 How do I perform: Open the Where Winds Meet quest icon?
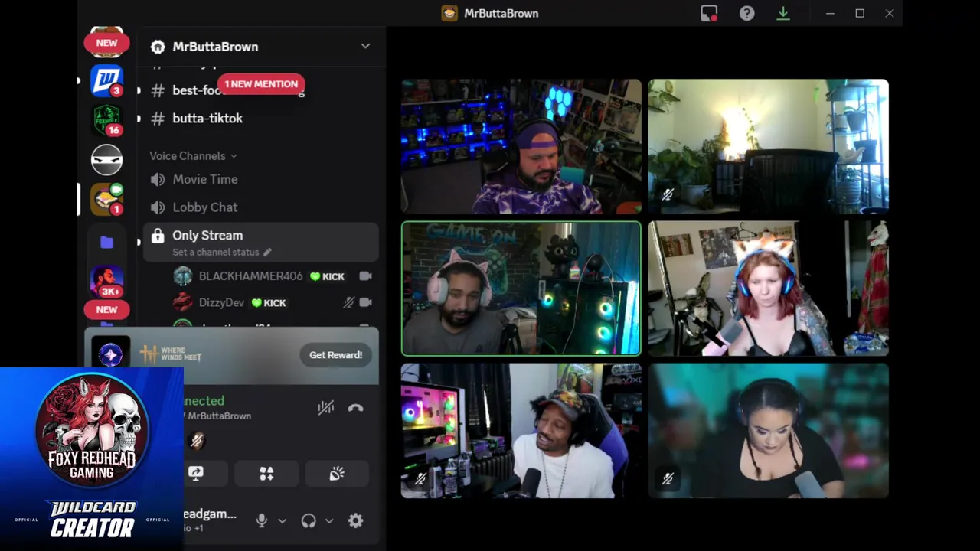(111, 354)
